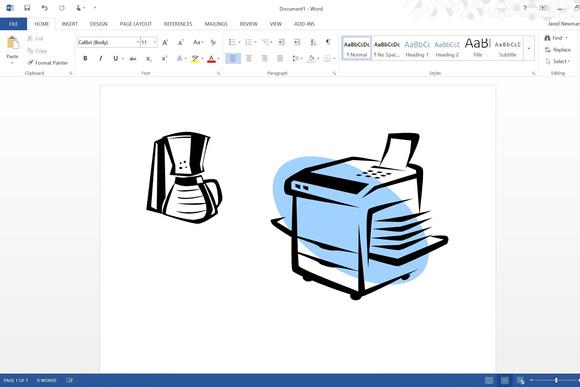The width and height of the screenshot is (580, 387).
Task: Select the photocopier clip art image
Action: (359, 216)
